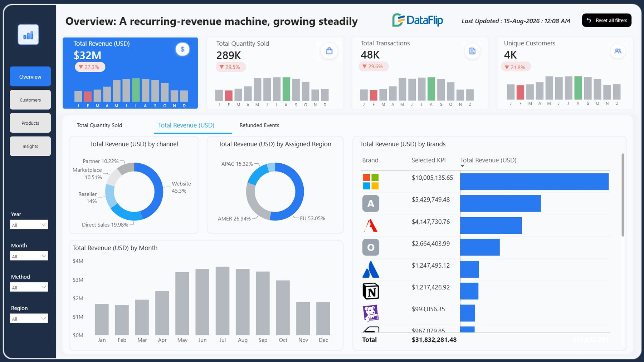Open the Month filter dropdown
This screenshot has width=644, height=362.
[x=29, y=256]
